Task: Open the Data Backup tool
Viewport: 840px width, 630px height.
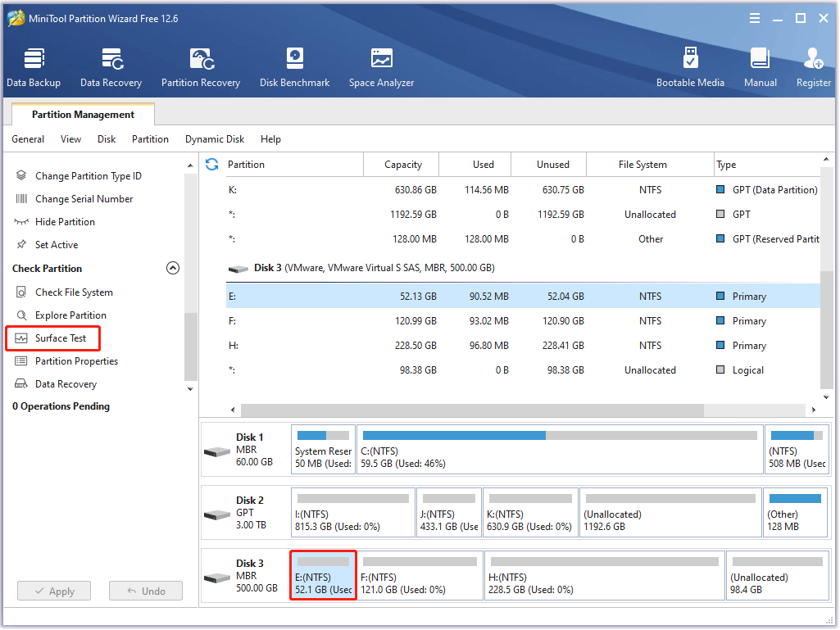Action: (x=34, y=59)
